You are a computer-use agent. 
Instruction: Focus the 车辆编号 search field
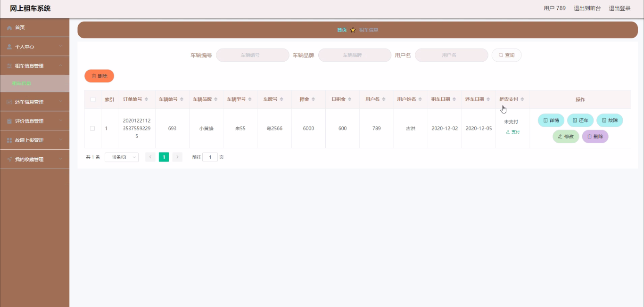pyautogui.click(x=252, y=55)
